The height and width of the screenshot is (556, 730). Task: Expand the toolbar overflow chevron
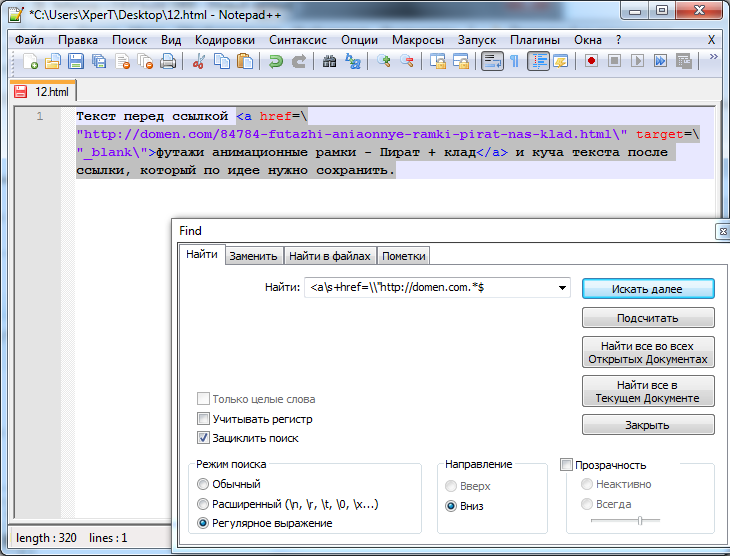coord(714,58)
